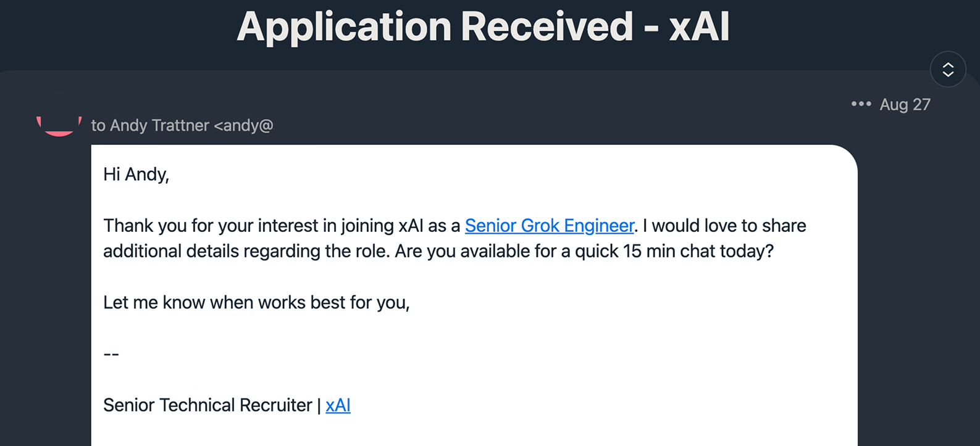The image size is (980, 446).
Task: Click the '<andy@' email address fragment
Action: point(243,125)
